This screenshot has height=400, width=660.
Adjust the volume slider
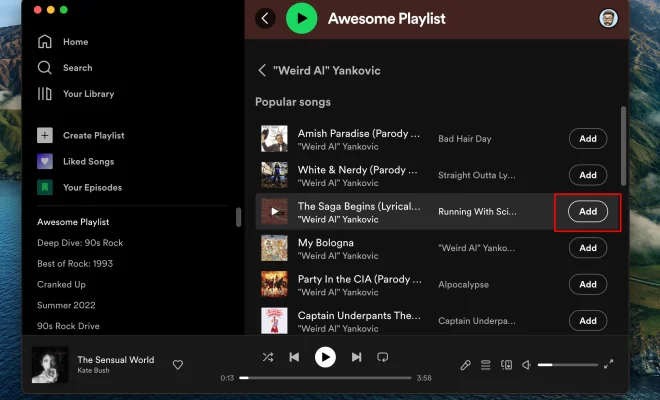(567, 365)
